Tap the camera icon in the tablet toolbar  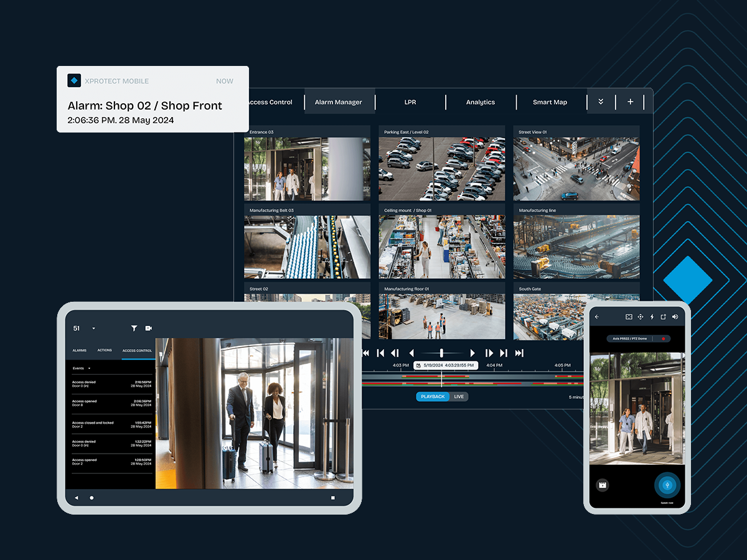149,328
